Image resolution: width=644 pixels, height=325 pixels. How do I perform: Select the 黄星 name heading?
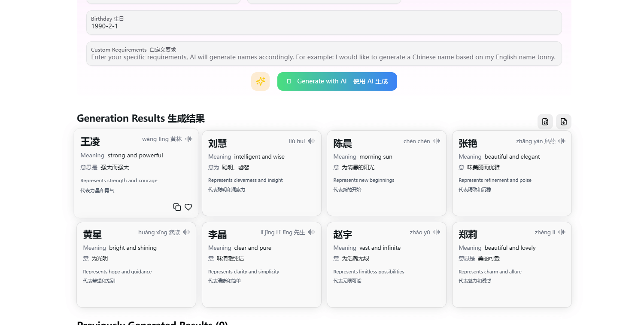point(92,234)
